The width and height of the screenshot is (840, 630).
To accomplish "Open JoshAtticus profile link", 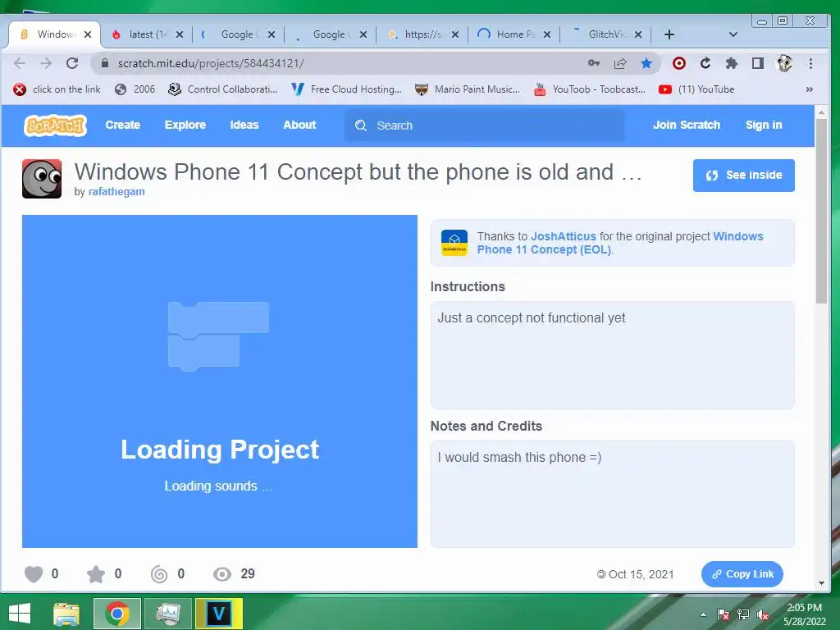I will 563,236.
